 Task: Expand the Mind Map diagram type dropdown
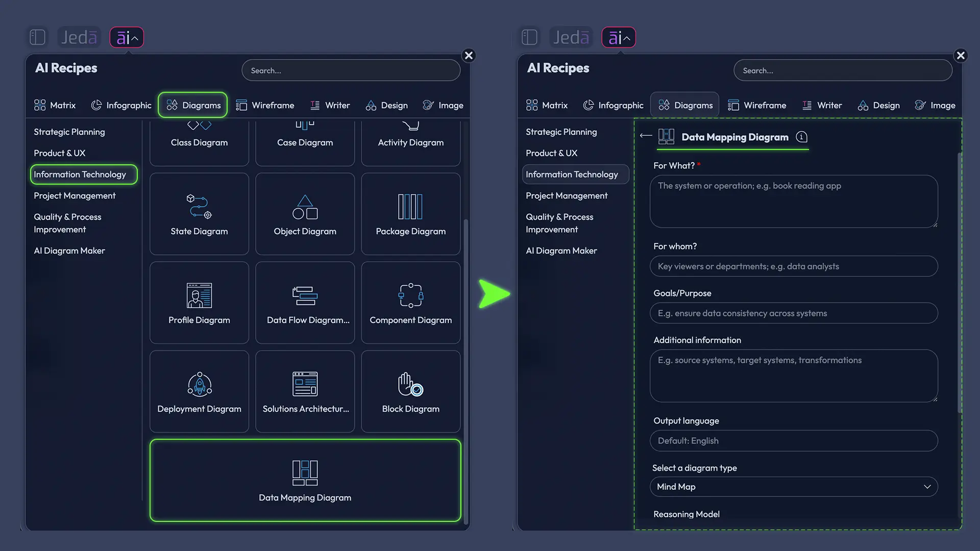794,487
